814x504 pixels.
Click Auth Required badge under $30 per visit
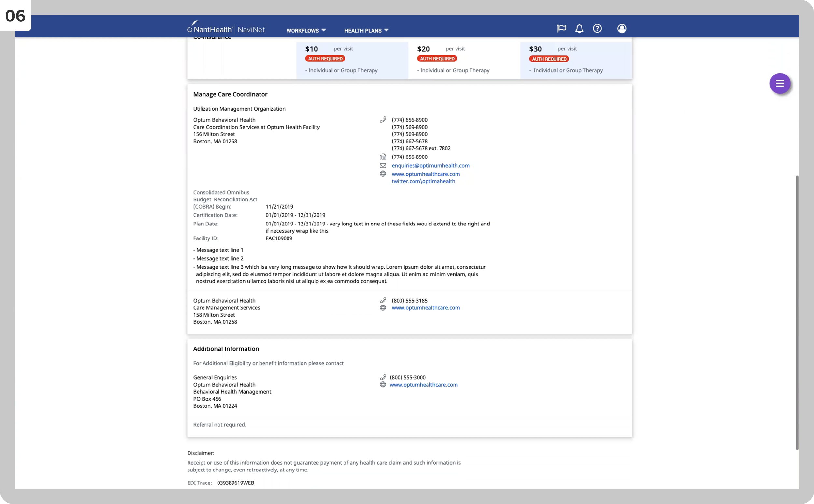point(549,59)
